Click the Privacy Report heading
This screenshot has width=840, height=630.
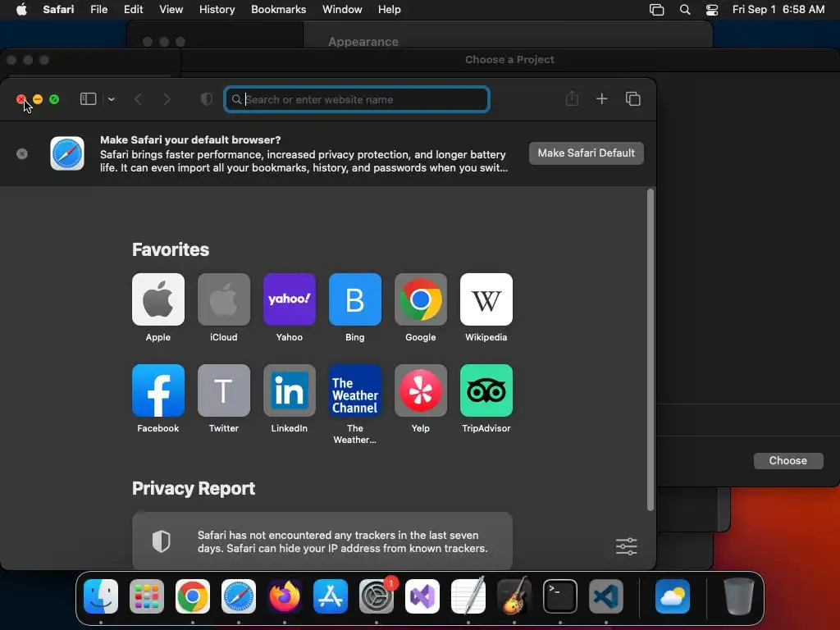click(194, 489)
